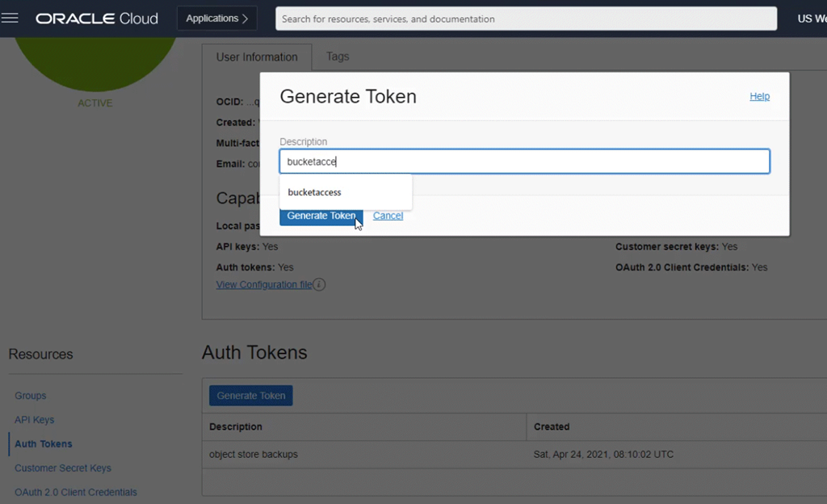Click Generate Token in the dialog
Image resolution: width=827 pixels, height=504 pixels.
click(321, 216)
